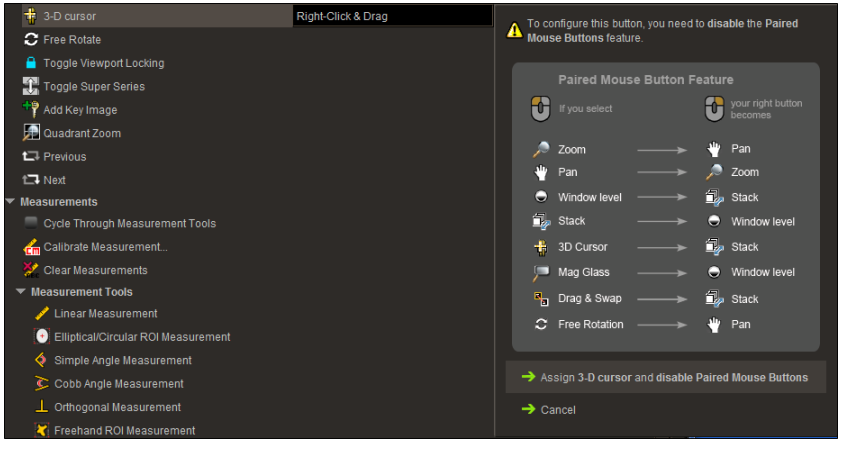Click the Toggle Viewport Locking padlock icon
850x449 pixels.
click(x=30, y=63)
